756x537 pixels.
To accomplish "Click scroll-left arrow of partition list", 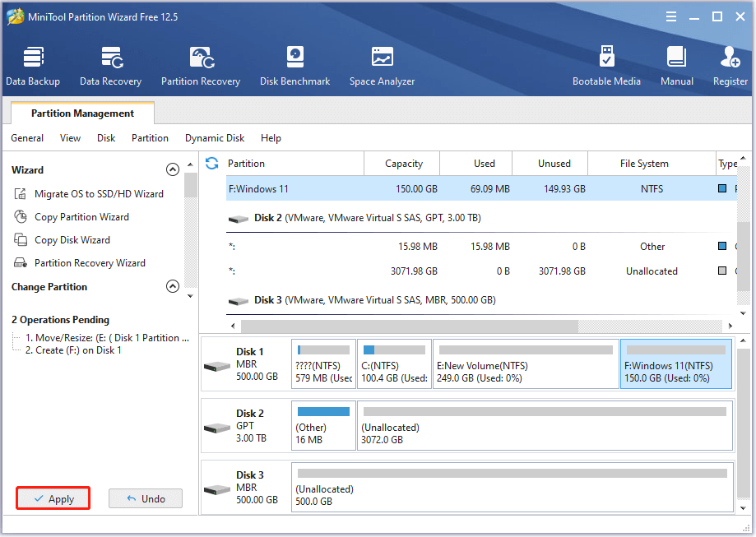I will tap(234, 326).
